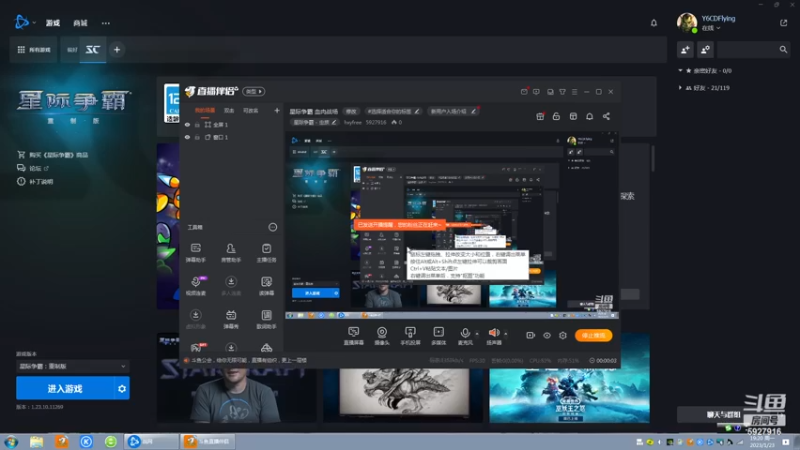800x450 pixels.
Task: Click the shop icon next to Douyu bell
Action: click(x=573, y=116)
